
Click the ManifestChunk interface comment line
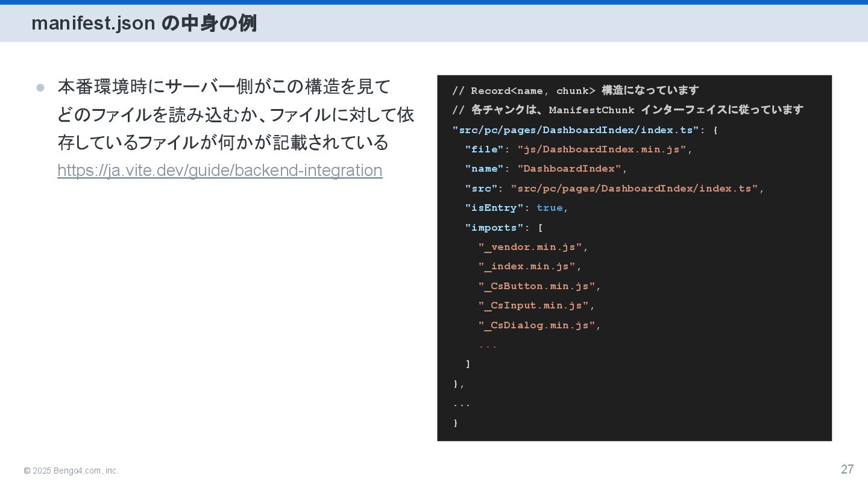click(627, 110)
